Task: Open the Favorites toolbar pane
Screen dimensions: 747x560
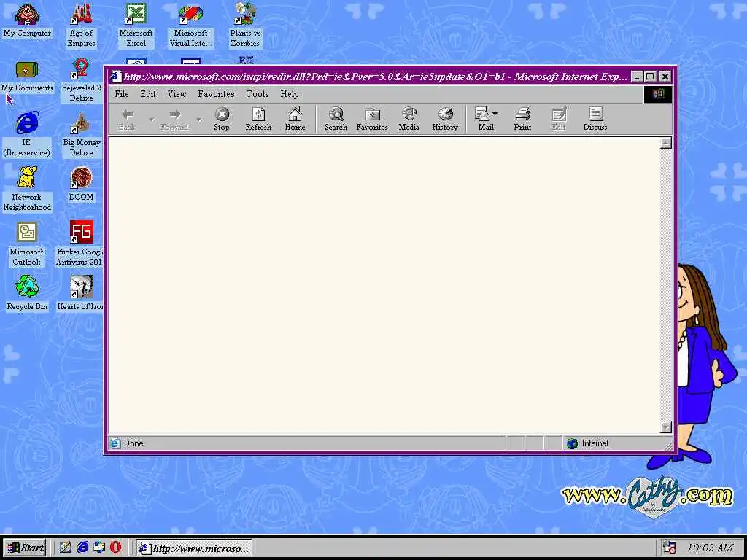Action: pos(372,119)
